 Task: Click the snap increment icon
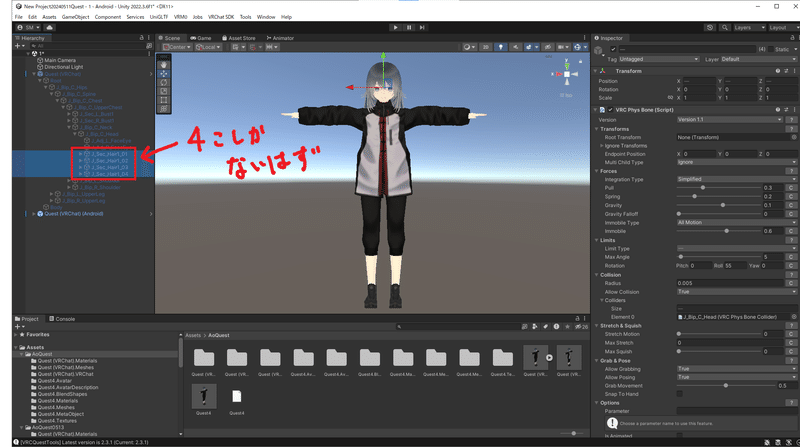(x=272, y=47)
